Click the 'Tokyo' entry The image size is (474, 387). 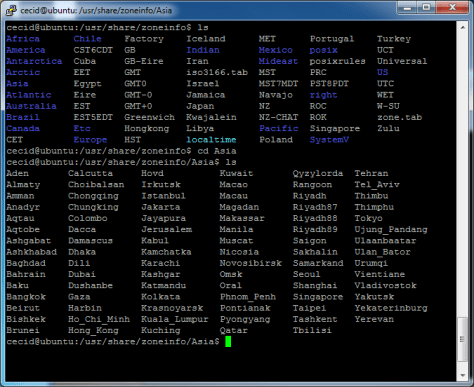coord(368,218)
